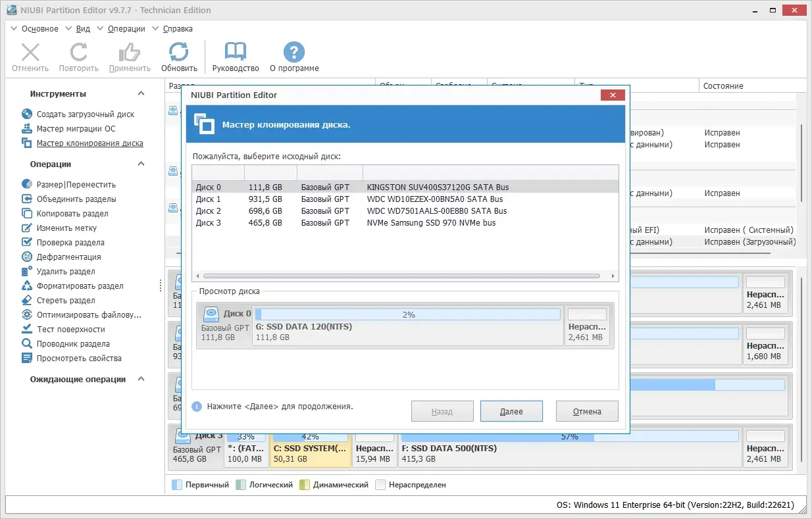Select Диск 1 WDC WD10EZEX row
The width and height of the screenshot is (812, 519).
[405, 199]
